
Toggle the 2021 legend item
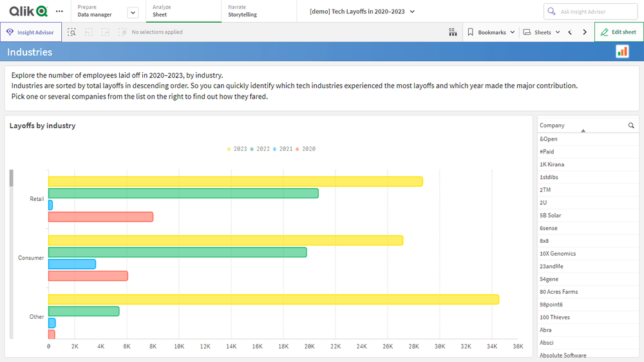tap(282, 149)
